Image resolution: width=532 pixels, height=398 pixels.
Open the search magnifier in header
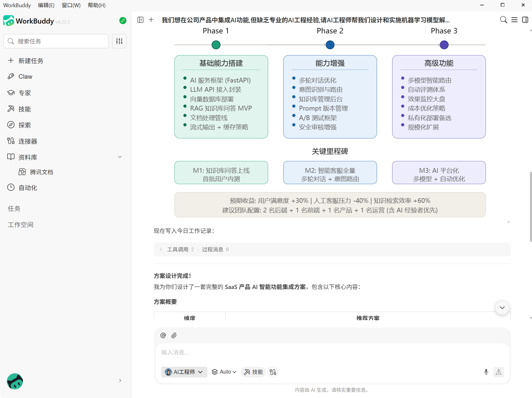click(x=503, y=20)
